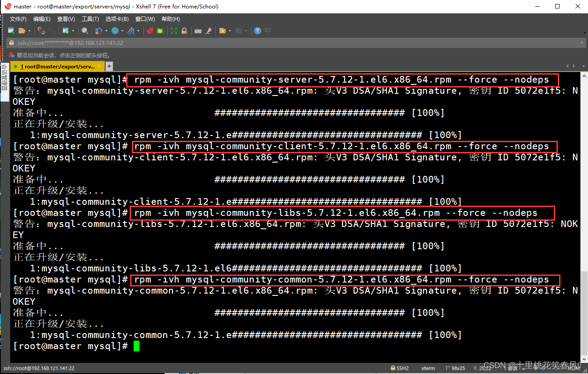Click the terminal at the green cursor prompt

pos(136,346)
